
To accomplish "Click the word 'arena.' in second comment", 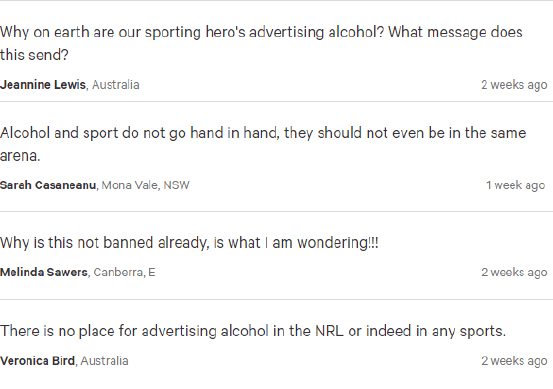I will click(x=20, y=156).
